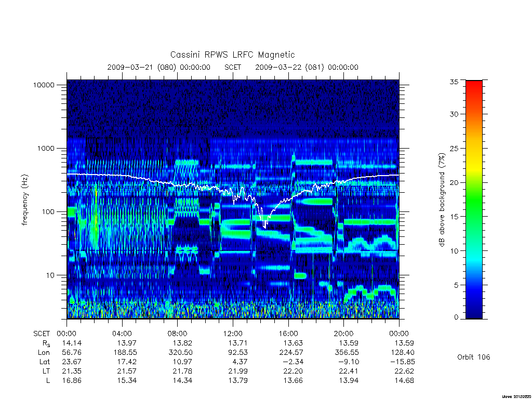Click the Orbit 106 label

pyautogui.click(x=474, y=357)
